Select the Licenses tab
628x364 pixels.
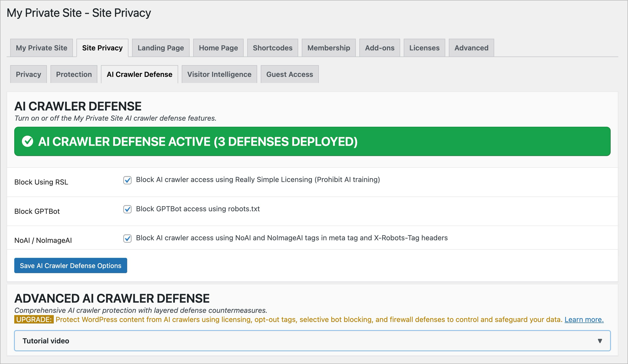(x=424, y=48)
